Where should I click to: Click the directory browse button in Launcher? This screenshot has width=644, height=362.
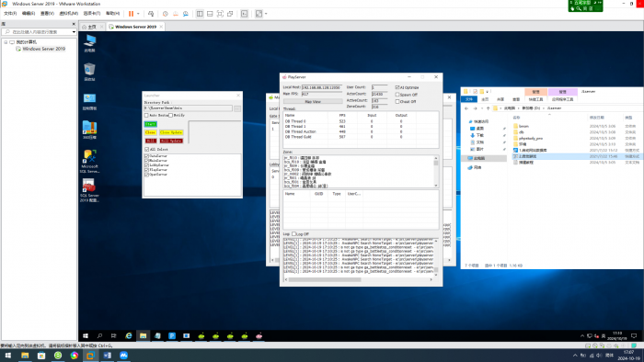pos(237,108)
